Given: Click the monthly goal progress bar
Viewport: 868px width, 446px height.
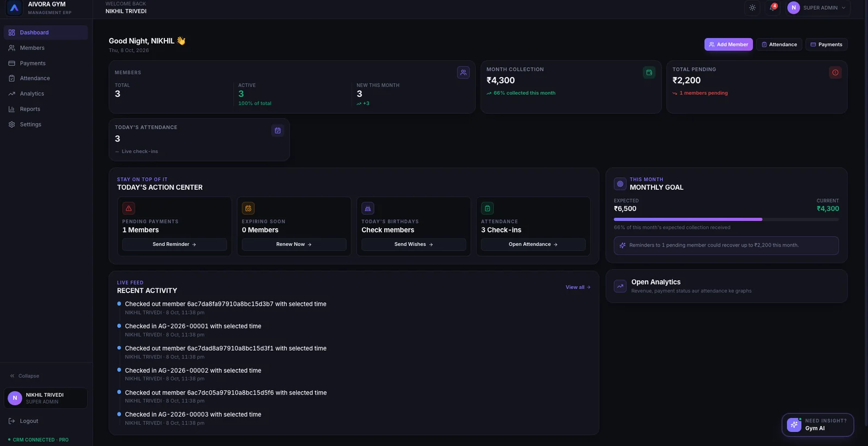Looking at the screenshot, I should [726, 219].
